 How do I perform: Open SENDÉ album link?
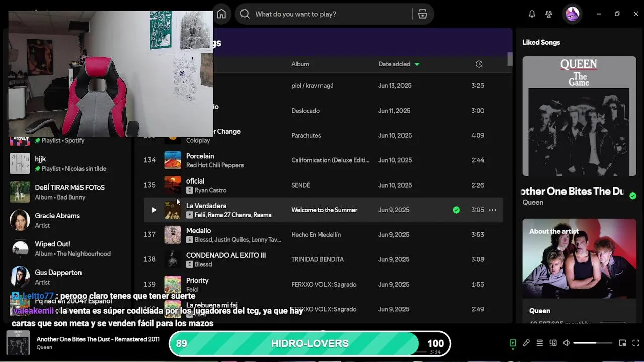301,185
